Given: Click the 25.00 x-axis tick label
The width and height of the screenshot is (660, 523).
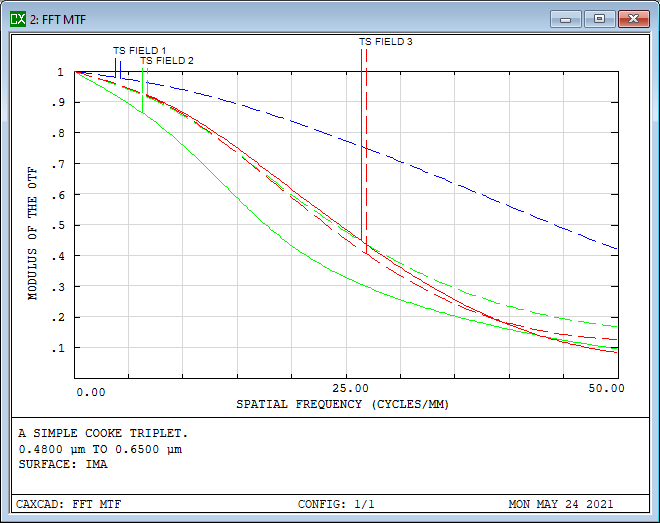Looking at the screenshot, I should (x=350, y=388).
